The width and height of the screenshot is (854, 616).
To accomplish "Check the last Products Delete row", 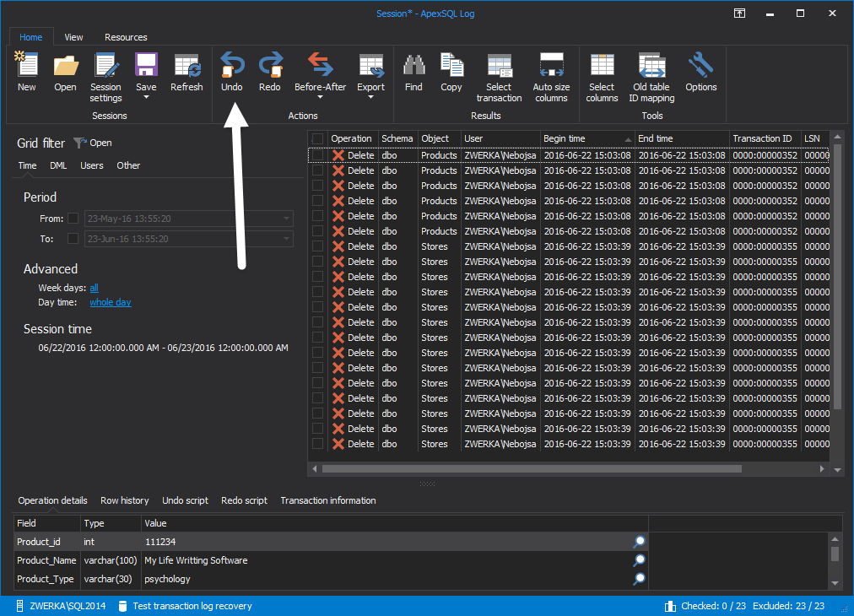I will 317,231.
